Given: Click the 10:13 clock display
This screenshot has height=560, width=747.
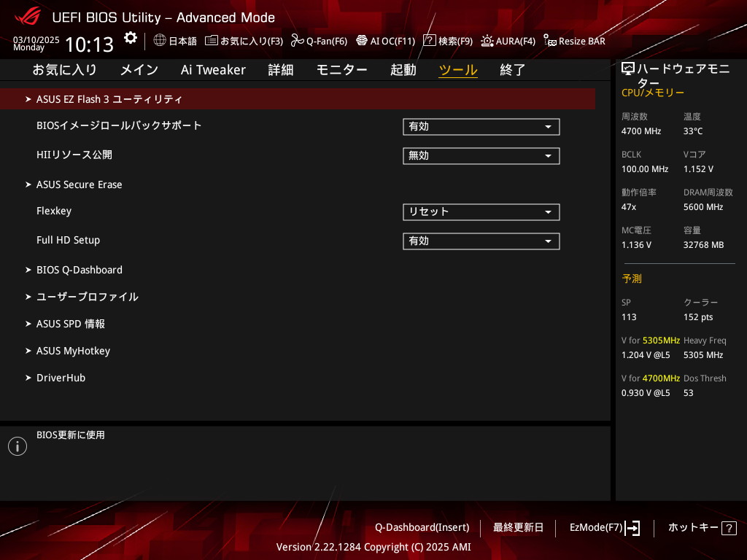Looking at the screenshot, I should (89, 44).
